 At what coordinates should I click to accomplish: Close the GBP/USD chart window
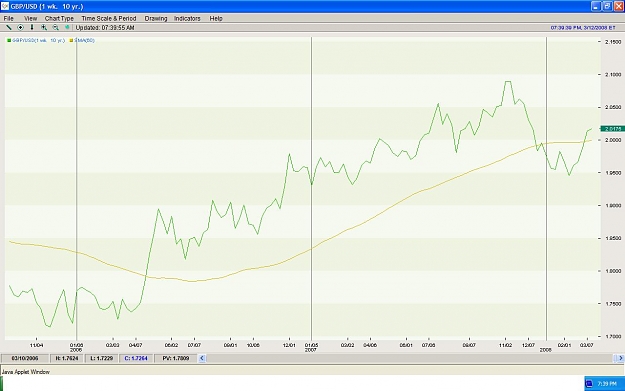(619, 6)
